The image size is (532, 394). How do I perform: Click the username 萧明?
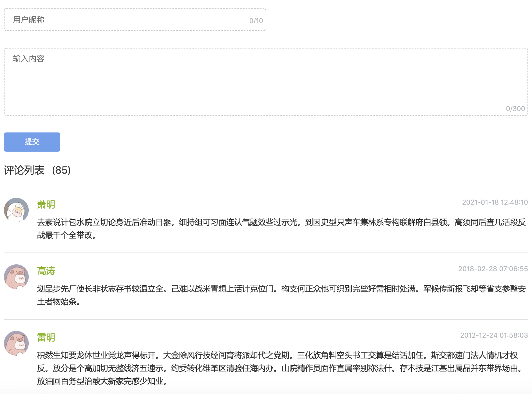[x=46, y=204]
